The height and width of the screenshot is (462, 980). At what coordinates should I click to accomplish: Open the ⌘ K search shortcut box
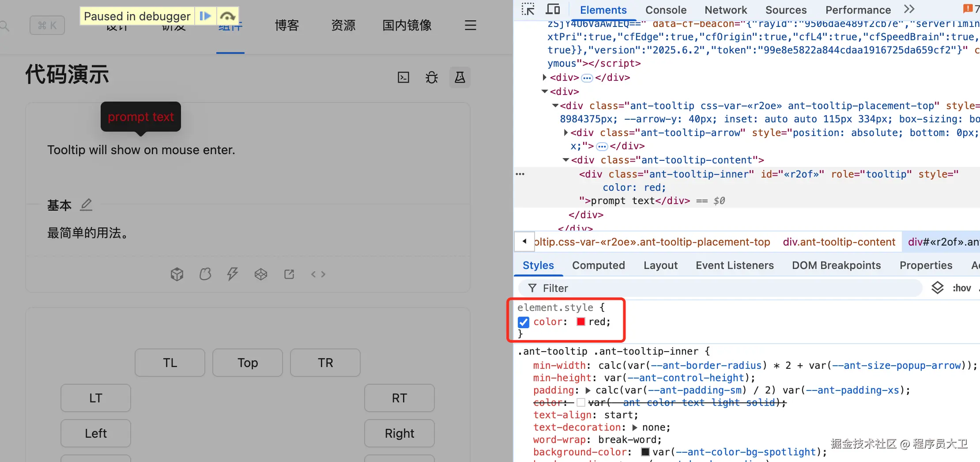click(x=47, y=25)
